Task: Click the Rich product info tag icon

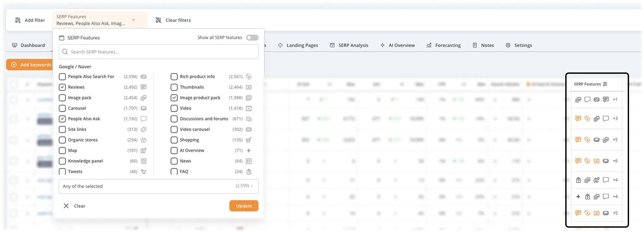Action: pos(249,77)
